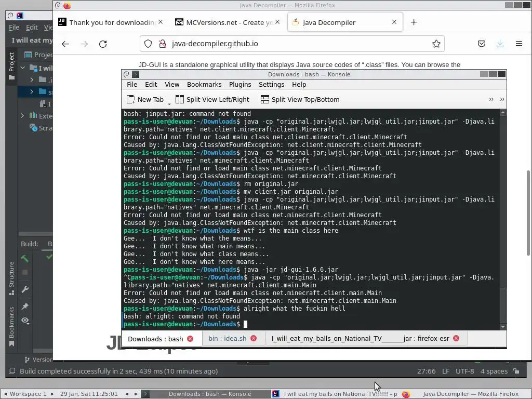Click the wrench settings icon in Build panel
Image resolution: width=532 pixels, height=399 pixels.
click(x=25, y=289)
